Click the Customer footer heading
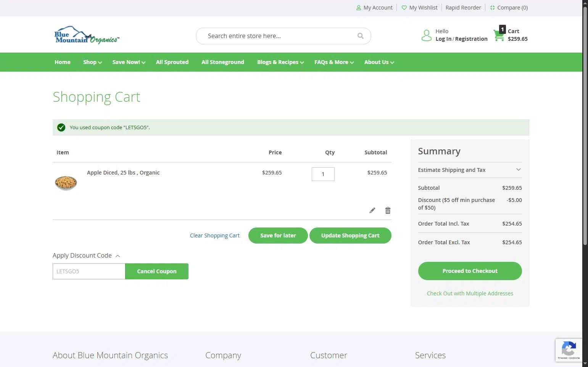The width and height of the screenshot is (588, 367). click(329, 355)
